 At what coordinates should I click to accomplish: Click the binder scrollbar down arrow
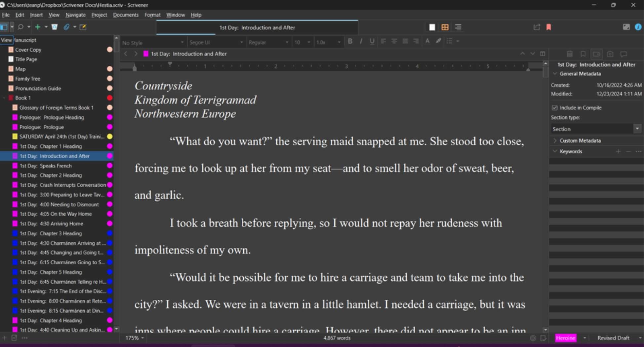pyautogui.click(x=116, y=329)
